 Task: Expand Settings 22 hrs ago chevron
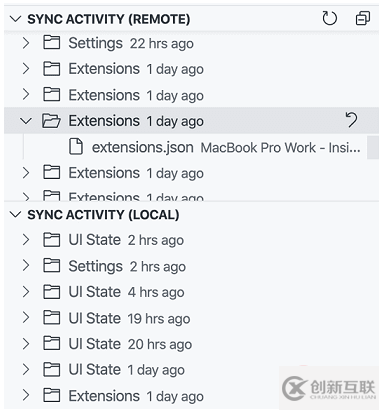click(26, 43)
